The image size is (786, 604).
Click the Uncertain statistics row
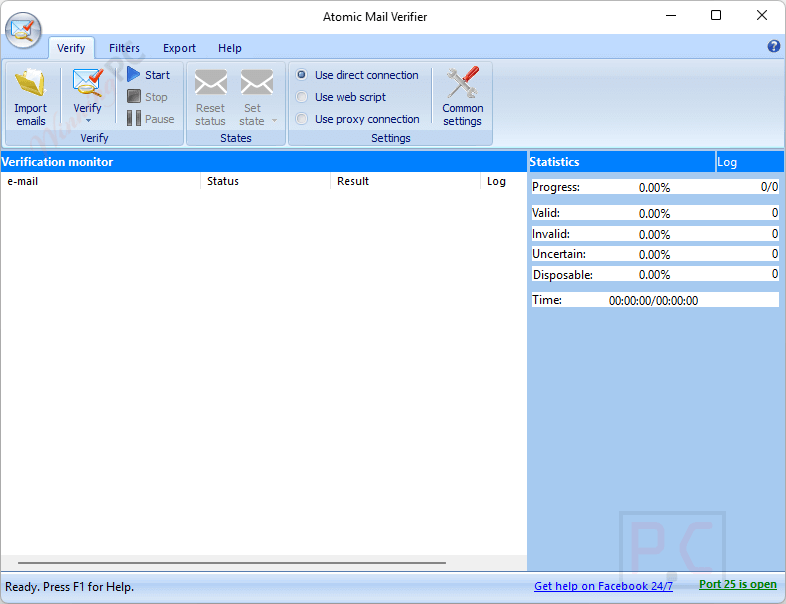[655, 254]
